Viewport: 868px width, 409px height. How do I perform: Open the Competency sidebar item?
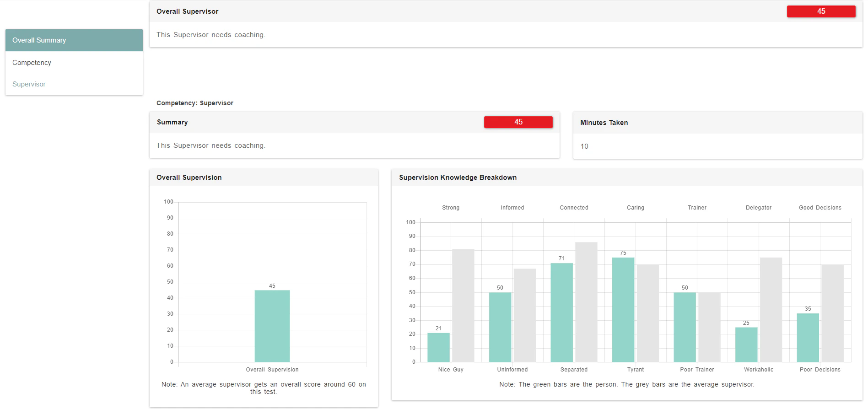[x=74, y=63]
